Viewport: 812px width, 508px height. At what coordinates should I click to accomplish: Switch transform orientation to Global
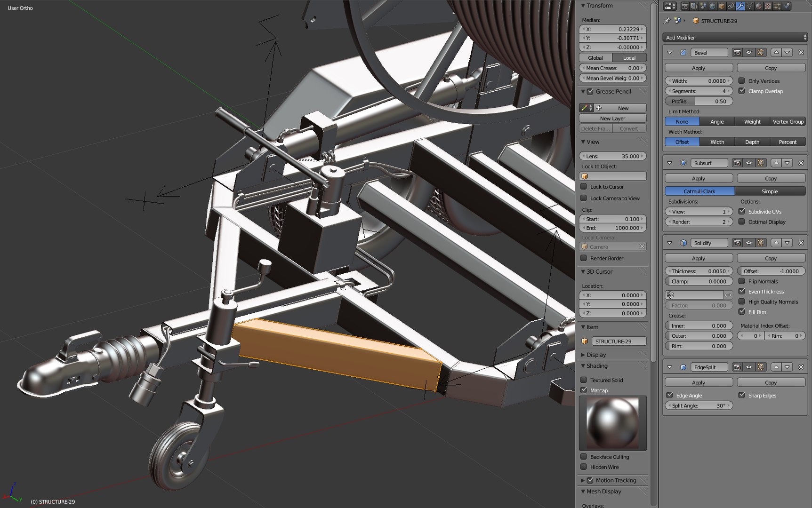tap(595, 58)
